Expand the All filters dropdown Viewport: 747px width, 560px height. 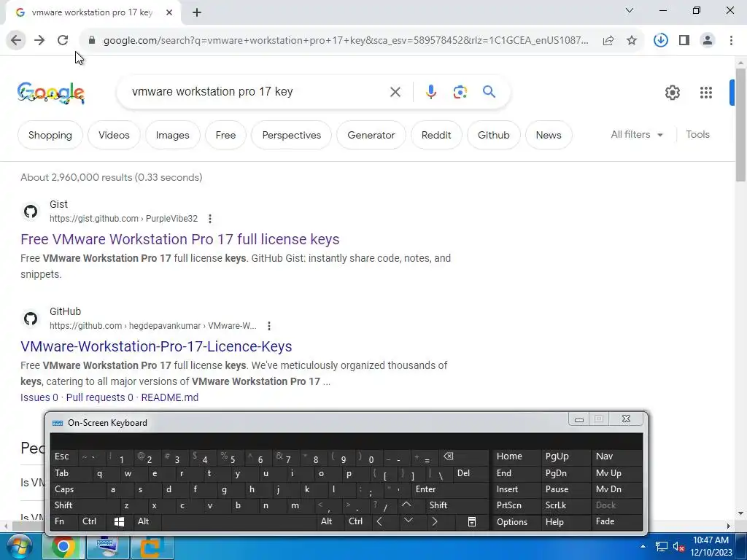coord(637,135)
